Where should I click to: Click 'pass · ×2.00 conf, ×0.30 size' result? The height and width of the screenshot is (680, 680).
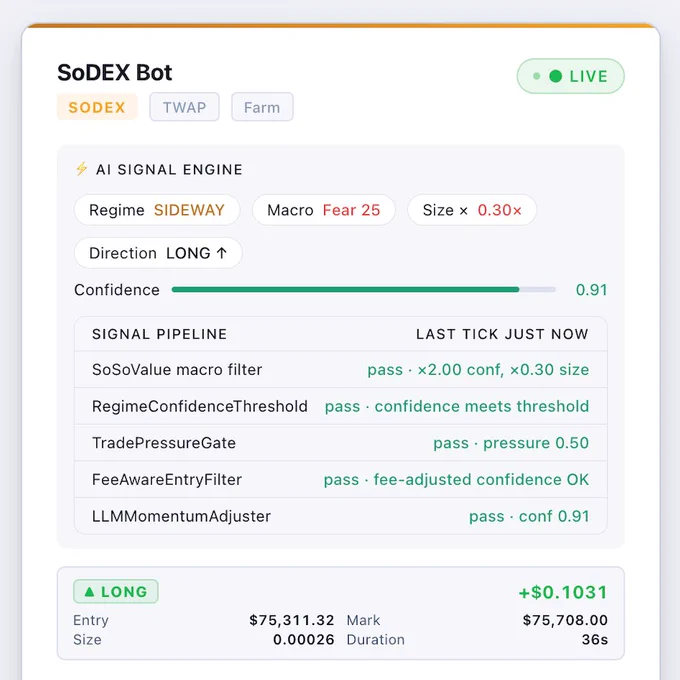(478, 369)
